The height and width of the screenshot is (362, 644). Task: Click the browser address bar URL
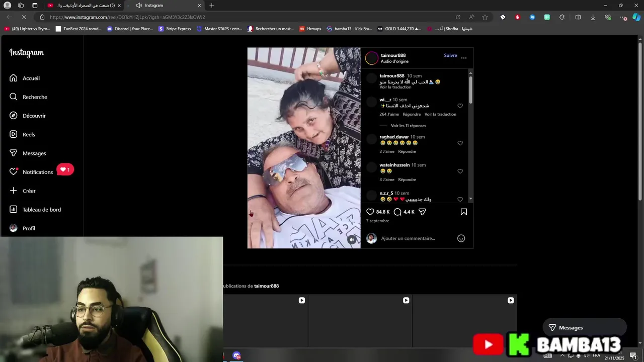127,17
